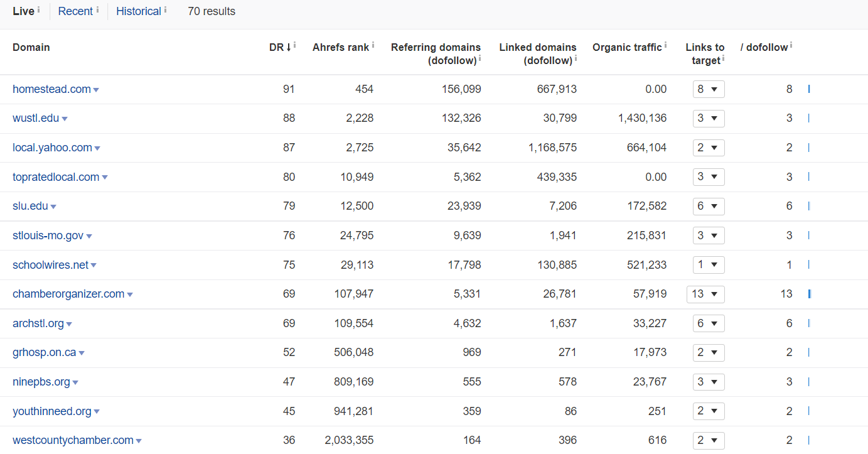The height and width of the screenshot is (454, 868).
Task: Expand the caret menu beside westcountychamber.com
Action: pos(139,441)
